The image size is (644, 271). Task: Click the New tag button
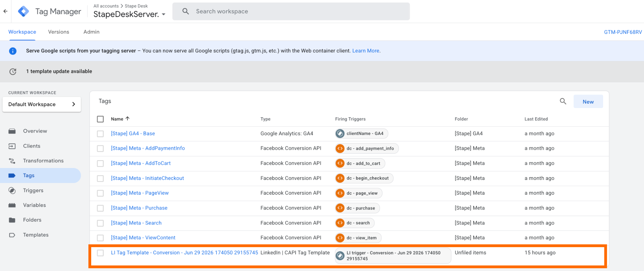point(588,101)
